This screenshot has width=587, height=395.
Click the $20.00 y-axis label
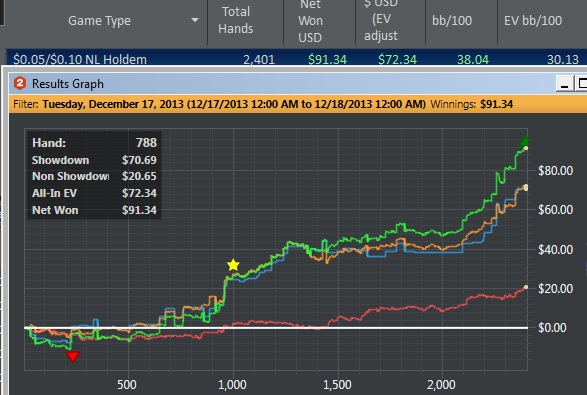pyautogui.click(x=555, y=289)
